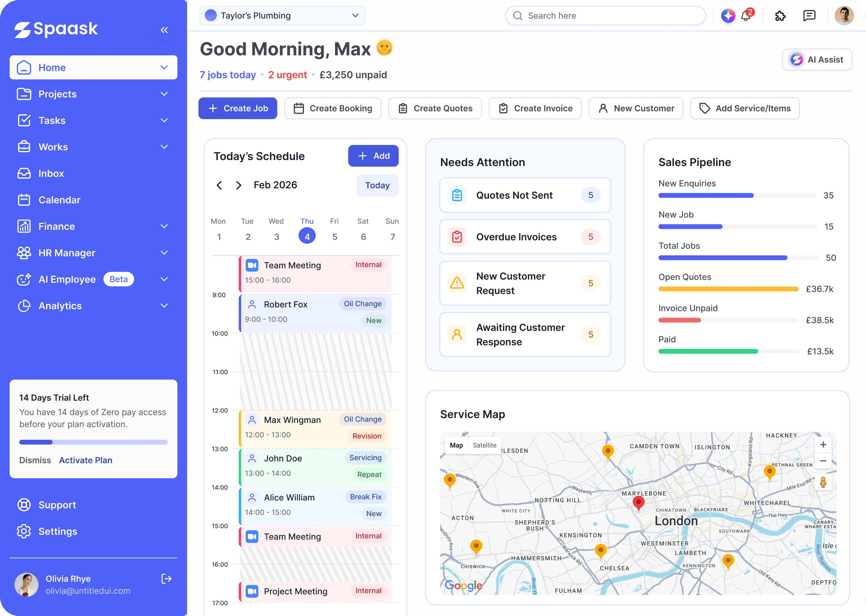Open the Quotes Not Sent card
The height and width of the screenshot is (616, 866).
tap(525, 195)
